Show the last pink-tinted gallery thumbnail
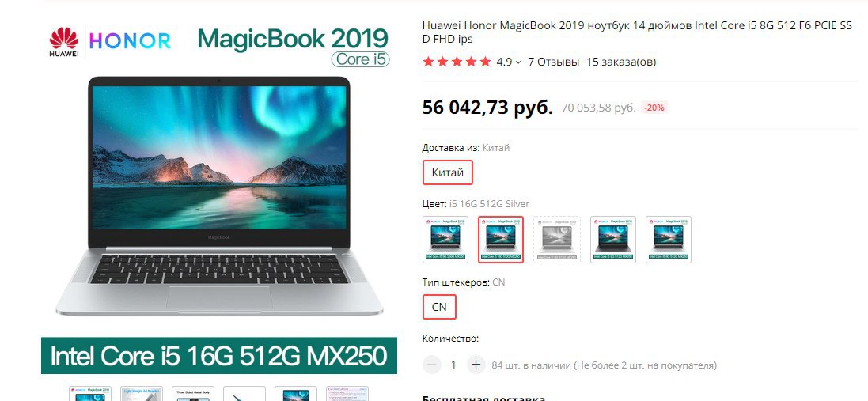868x401 pixels. tap(347, 393)
